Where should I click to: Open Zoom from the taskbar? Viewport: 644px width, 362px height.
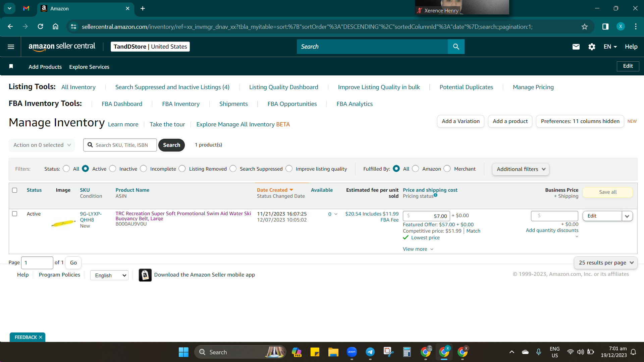(352, 352)
